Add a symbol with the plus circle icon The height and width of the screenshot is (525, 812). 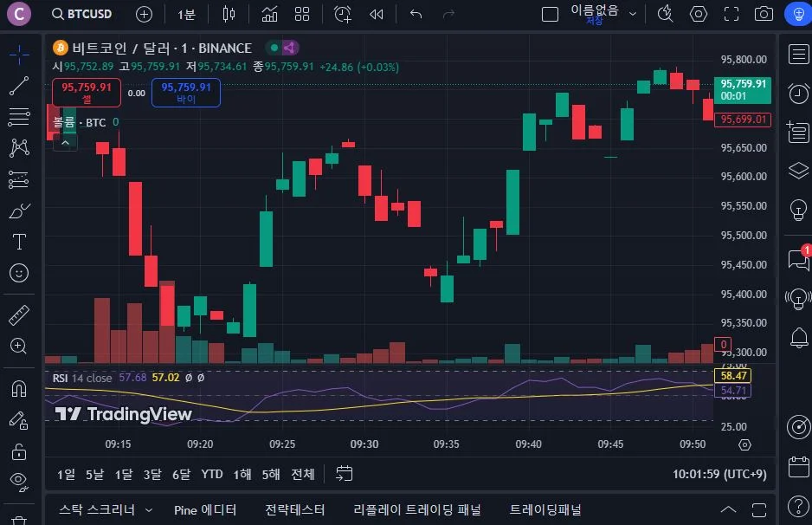click(144, 14)
